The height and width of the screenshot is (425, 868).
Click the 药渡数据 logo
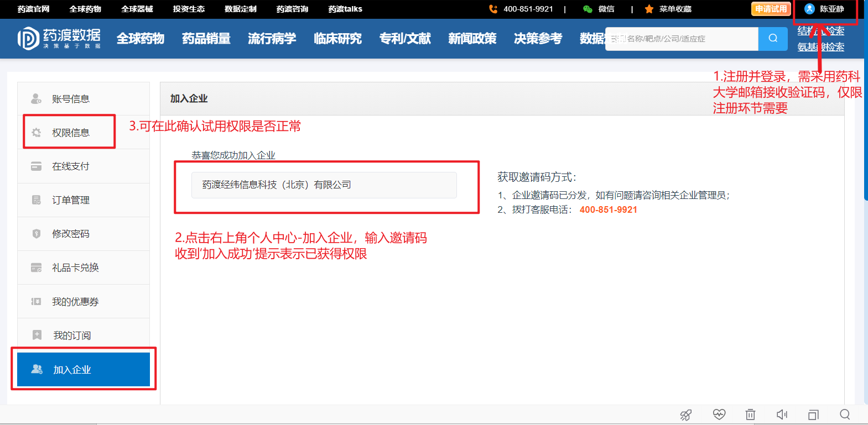coord(59,39)
